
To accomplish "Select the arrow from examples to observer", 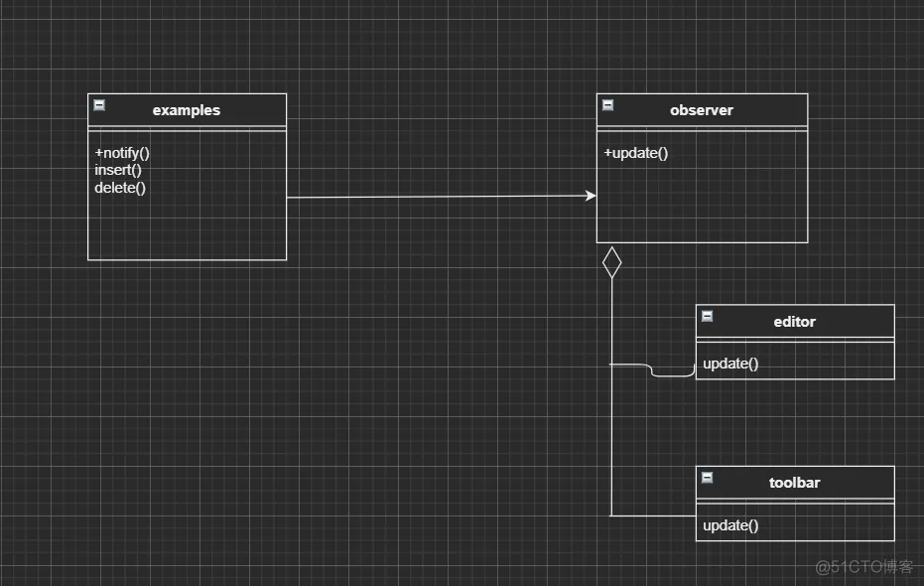I will tap(442, 197).
